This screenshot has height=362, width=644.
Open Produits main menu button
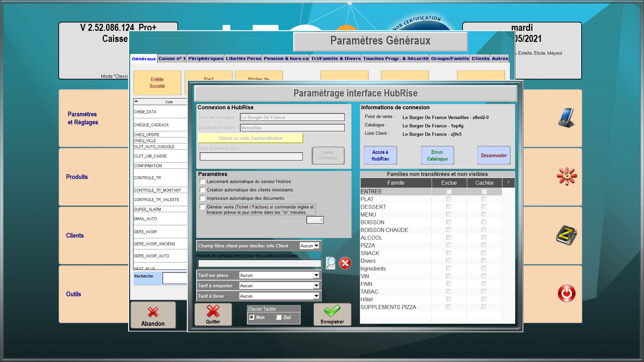click(94, 177)
